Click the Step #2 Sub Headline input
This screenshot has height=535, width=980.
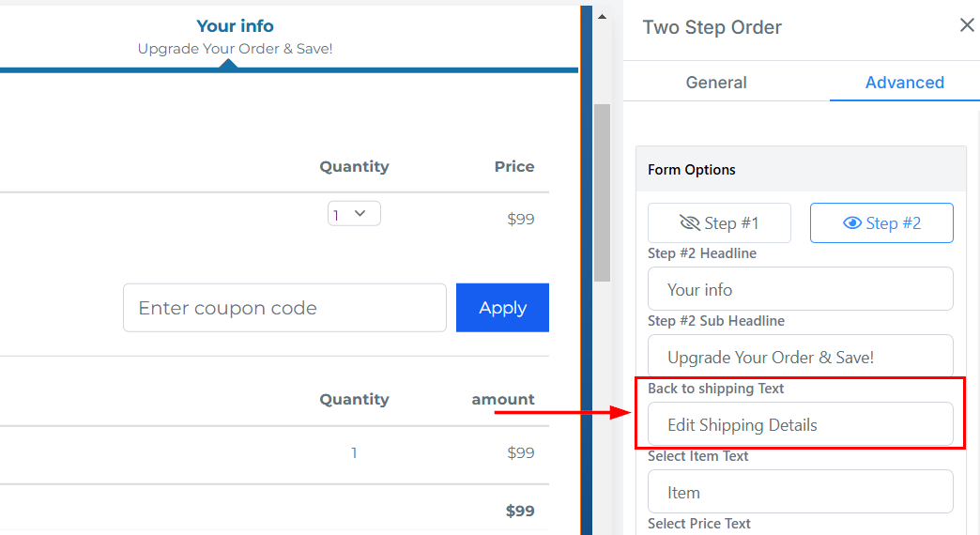click(x=801, y=357)
